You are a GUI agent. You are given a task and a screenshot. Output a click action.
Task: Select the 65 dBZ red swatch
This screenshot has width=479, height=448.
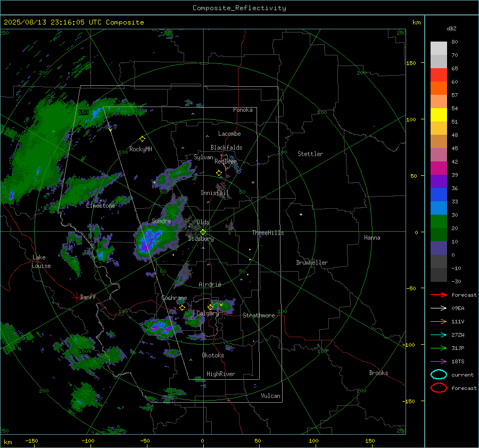(439, 75)
